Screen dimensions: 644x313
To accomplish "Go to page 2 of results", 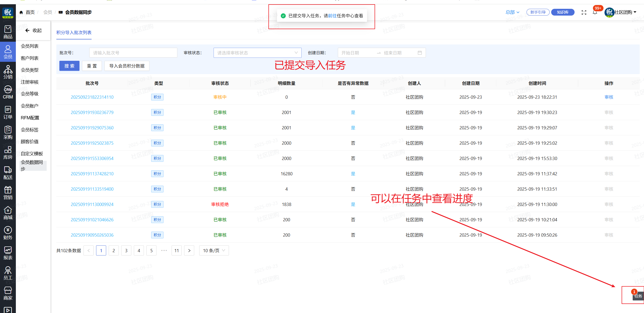I will 114,250.
